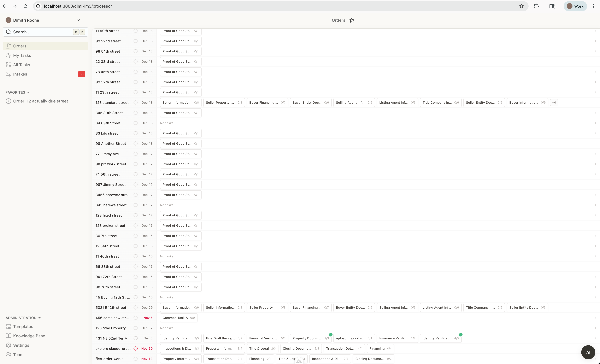The image size is (600, 364).
Task: Open the Team page
Action: tap(18, 354)
